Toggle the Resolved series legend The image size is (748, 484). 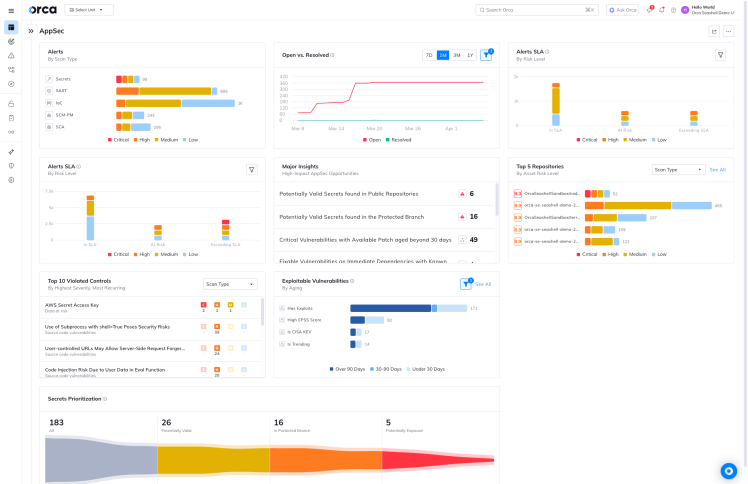point(398,140)
